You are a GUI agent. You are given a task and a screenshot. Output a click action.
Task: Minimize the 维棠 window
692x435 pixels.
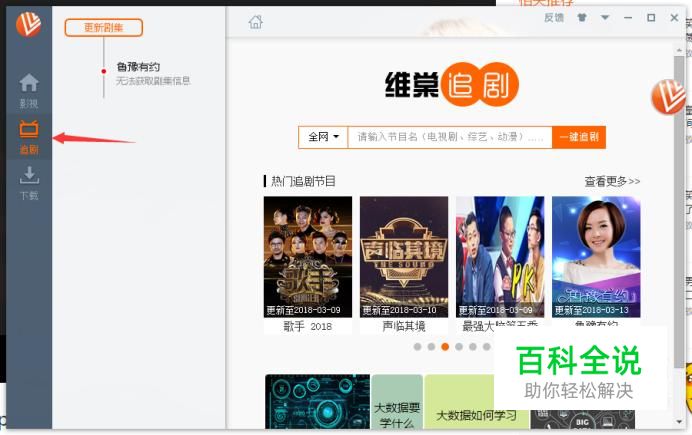[628, 18]
